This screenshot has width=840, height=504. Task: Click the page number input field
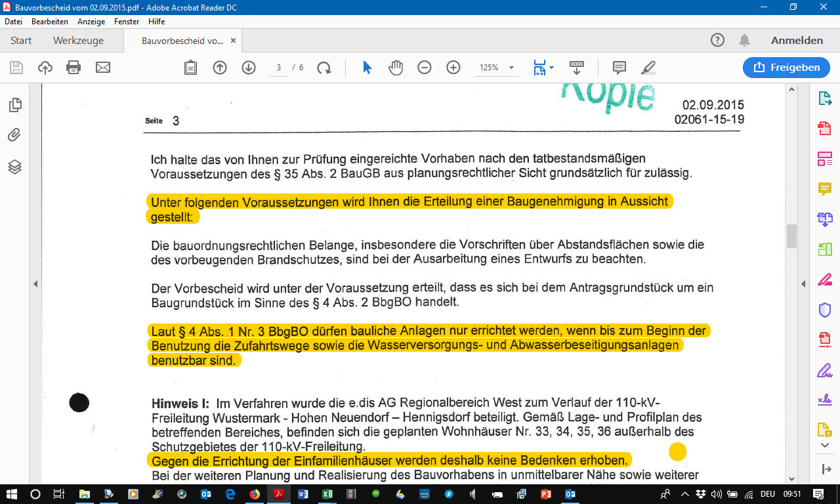pos(279,68)
